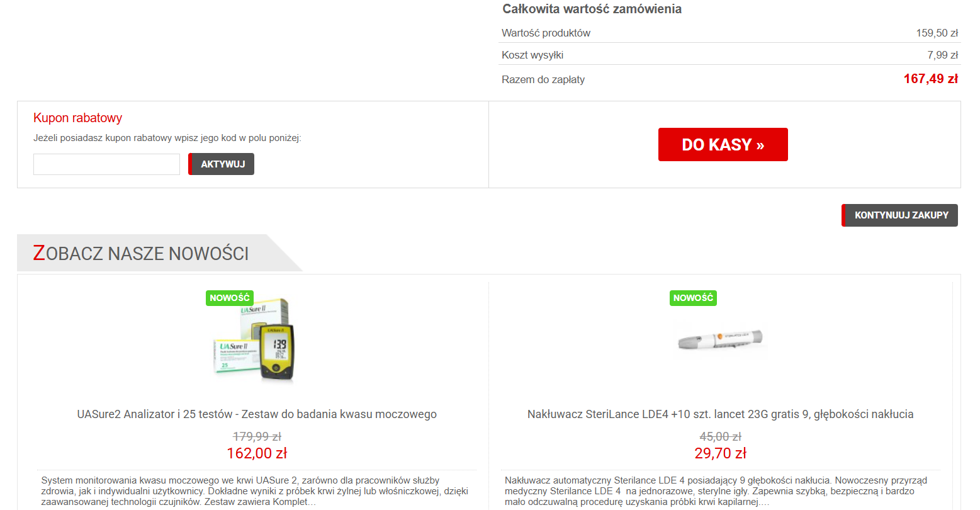Click the NOWOŚĆ badge on UASure2 product
The width and height of the screenshot is (980, 510).
point(229,298)
